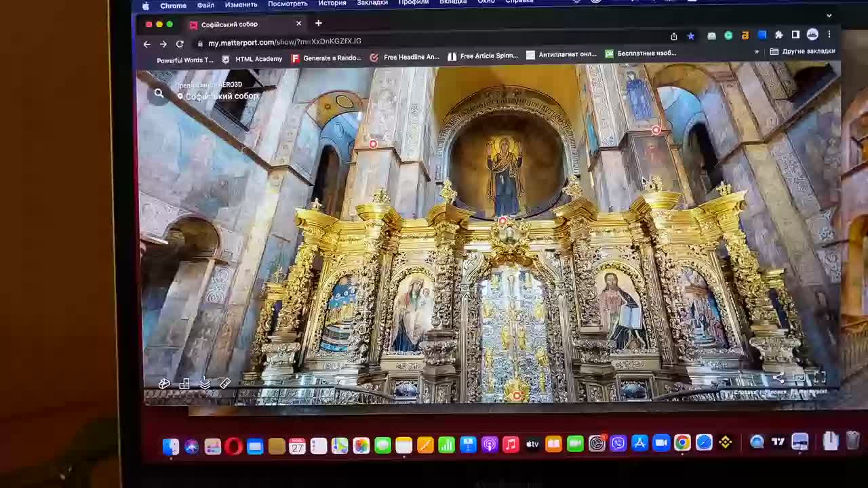Image resolution: width=868 pixels, height=488 pixels.
Task: Open the Файл menu
Action: [x=205, y=5]
